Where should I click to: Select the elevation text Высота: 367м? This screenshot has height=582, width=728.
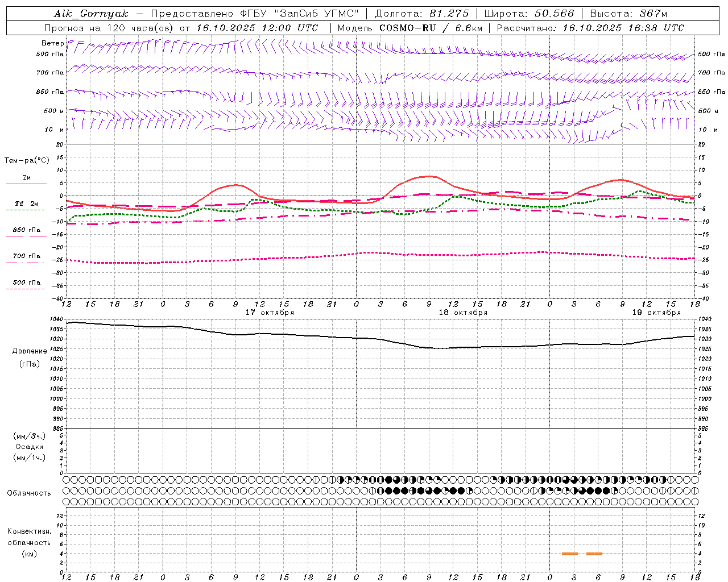pos(628,14)
